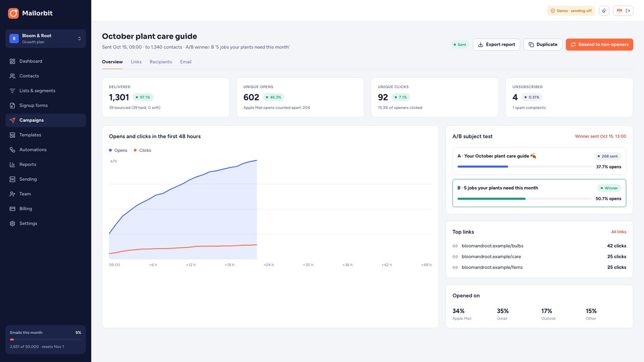644x362 pixels.
Task: Click the bloomandroot.example/care link
Action: coord(491,256)
